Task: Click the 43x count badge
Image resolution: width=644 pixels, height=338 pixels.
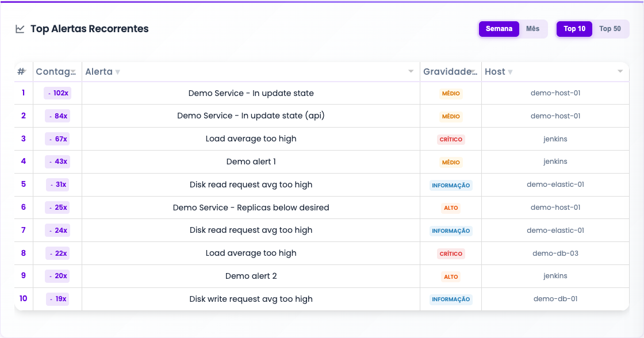Action: tap(57, 162)
